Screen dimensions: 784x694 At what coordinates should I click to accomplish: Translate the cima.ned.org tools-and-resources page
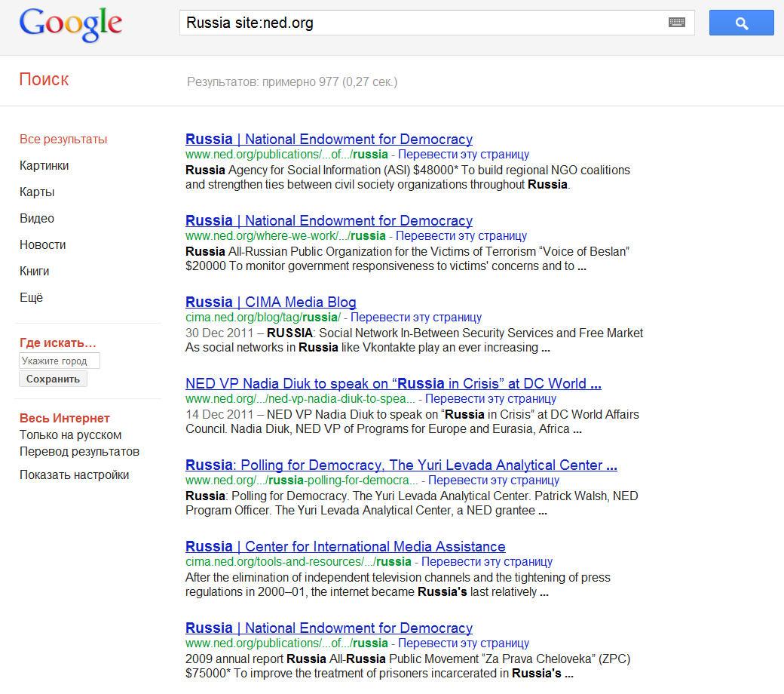tap(487, 562)
